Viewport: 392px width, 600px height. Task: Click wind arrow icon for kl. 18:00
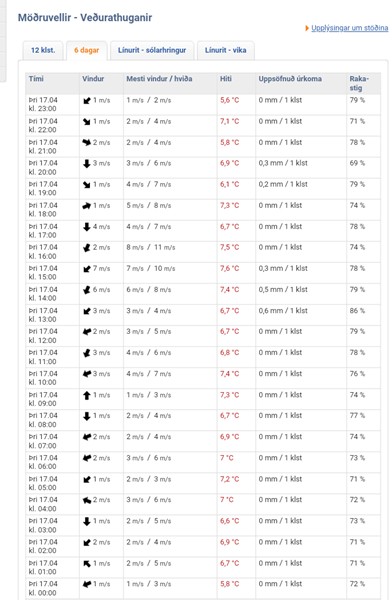[x=87, y=206]
